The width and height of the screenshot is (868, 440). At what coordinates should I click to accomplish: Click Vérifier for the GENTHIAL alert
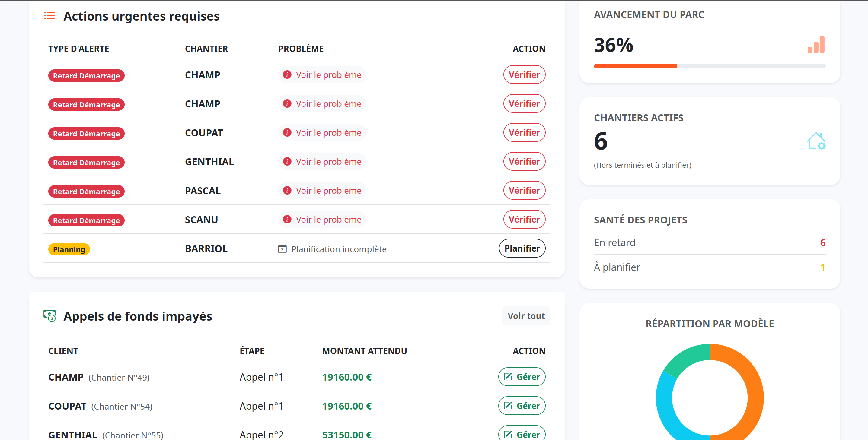(x=524, y=162)
